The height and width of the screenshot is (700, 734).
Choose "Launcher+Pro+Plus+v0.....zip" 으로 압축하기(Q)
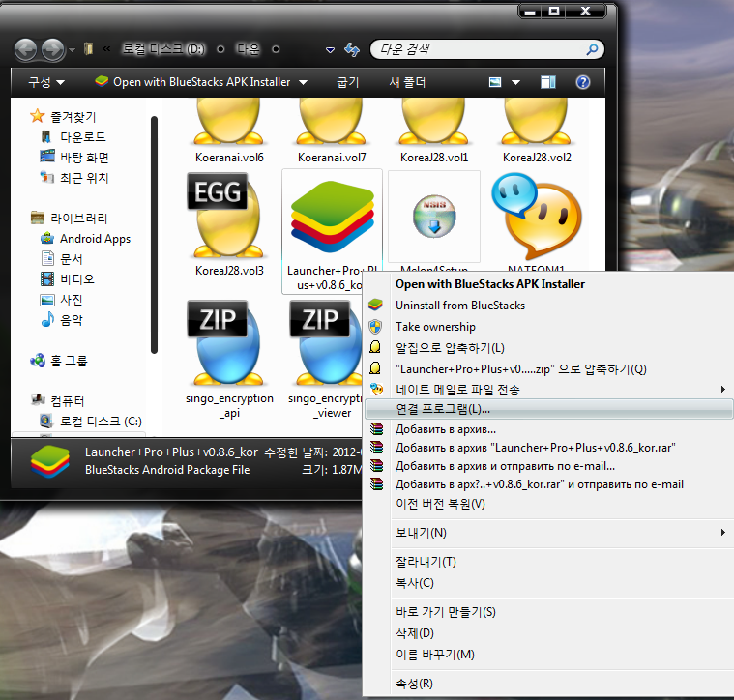pyautogui.click(x=547, y=369)
